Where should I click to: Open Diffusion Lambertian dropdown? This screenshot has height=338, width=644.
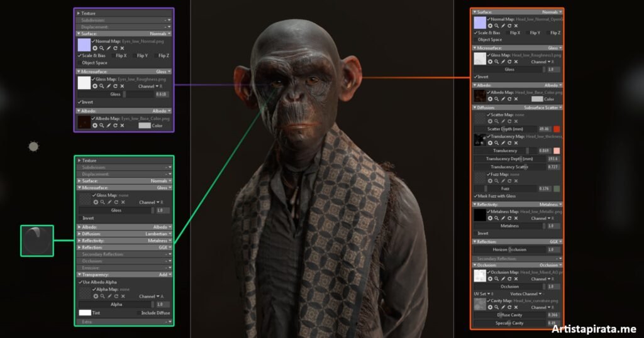158,234
